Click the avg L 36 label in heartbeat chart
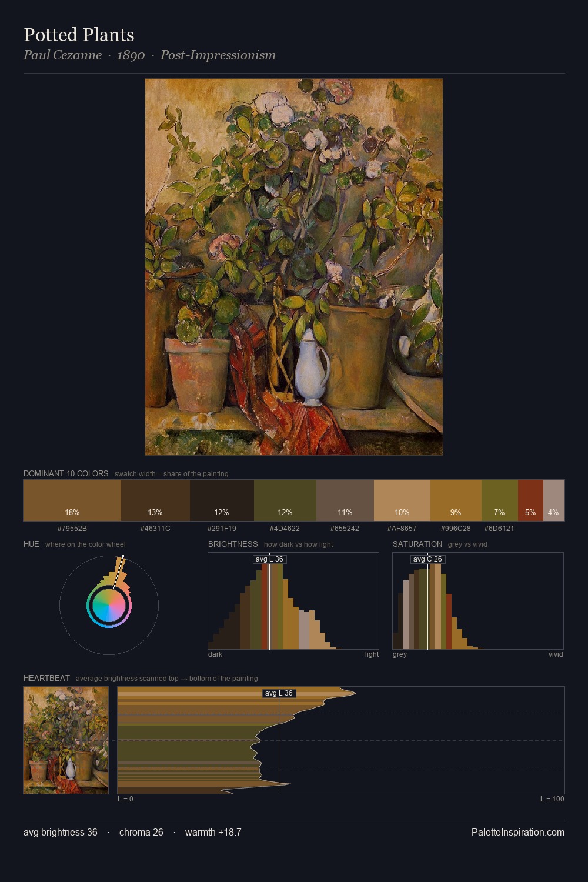Image resolution: width=588 pixels, height=882 pixels. pyautogui.click(x=279, y=693)
